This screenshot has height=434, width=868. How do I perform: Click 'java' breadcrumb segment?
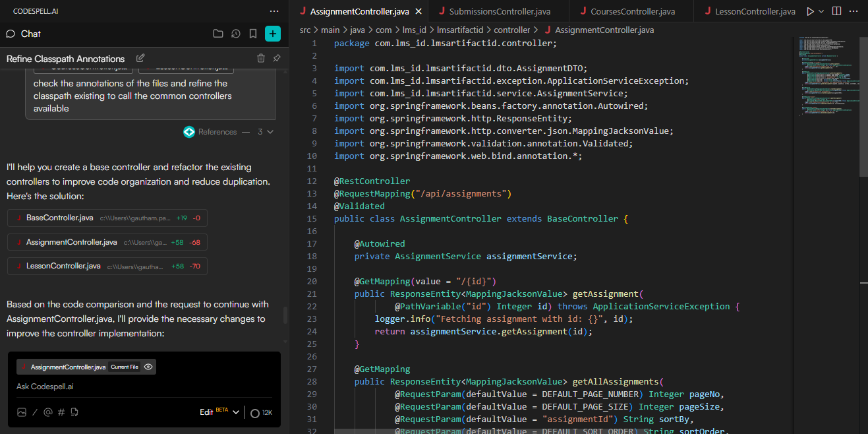point(357,30)
